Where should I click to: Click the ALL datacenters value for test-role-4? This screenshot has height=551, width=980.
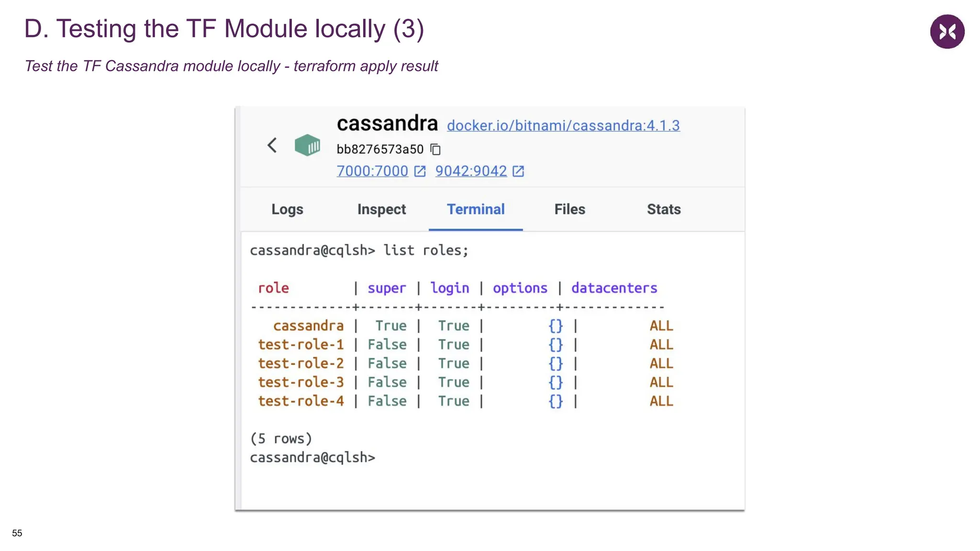point(661,401)
